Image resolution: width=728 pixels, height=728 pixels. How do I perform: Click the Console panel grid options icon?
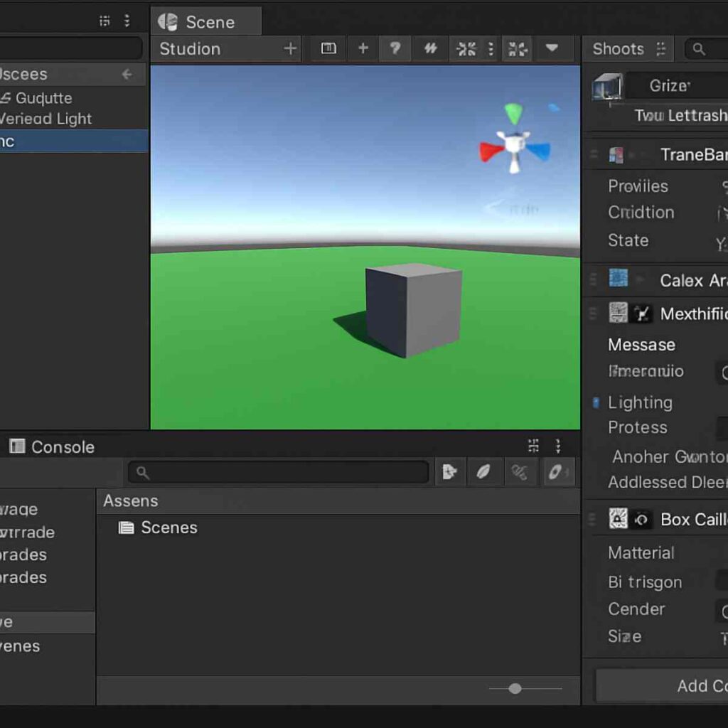click(533, 446)
